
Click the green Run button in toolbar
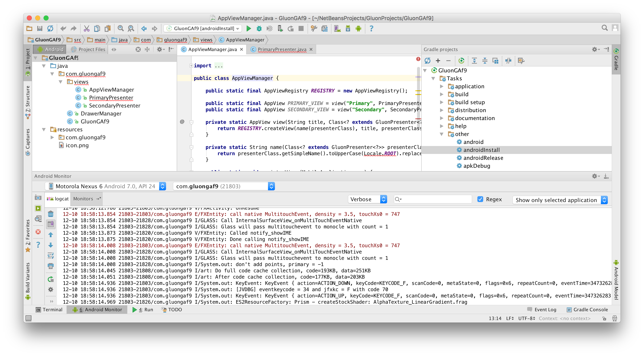point(249,28)
